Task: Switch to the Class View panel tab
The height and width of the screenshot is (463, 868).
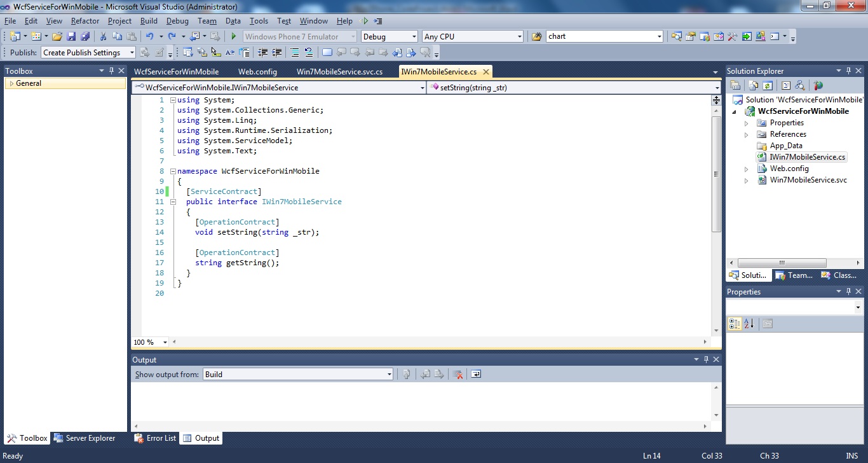Action: pyautogui.click(x=839, y=275)
